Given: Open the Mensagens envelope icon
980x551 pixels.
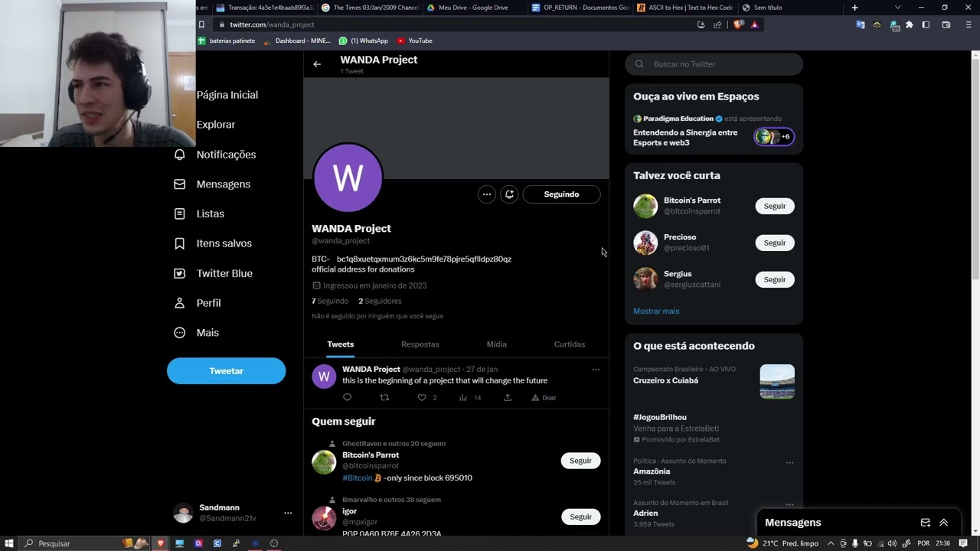Looking at the screenshot, I should (x=180, y=184).
